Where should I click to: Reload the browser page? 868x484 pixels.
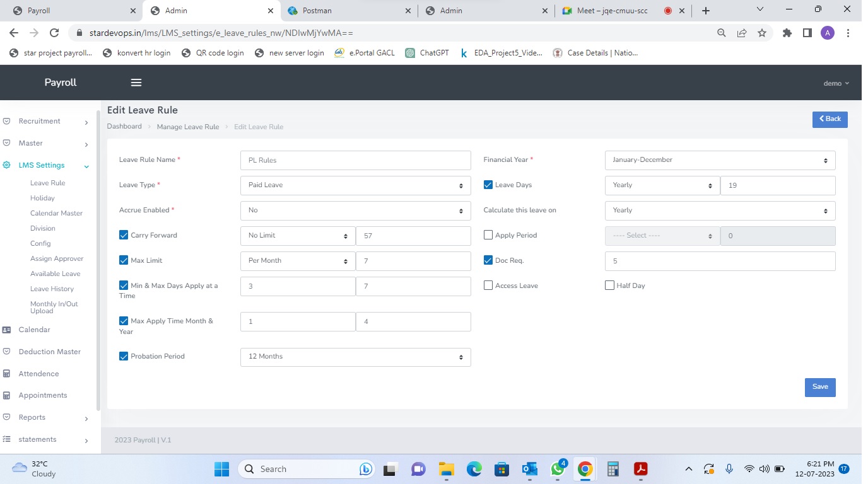pyautogui.click(x=54, y=33)
